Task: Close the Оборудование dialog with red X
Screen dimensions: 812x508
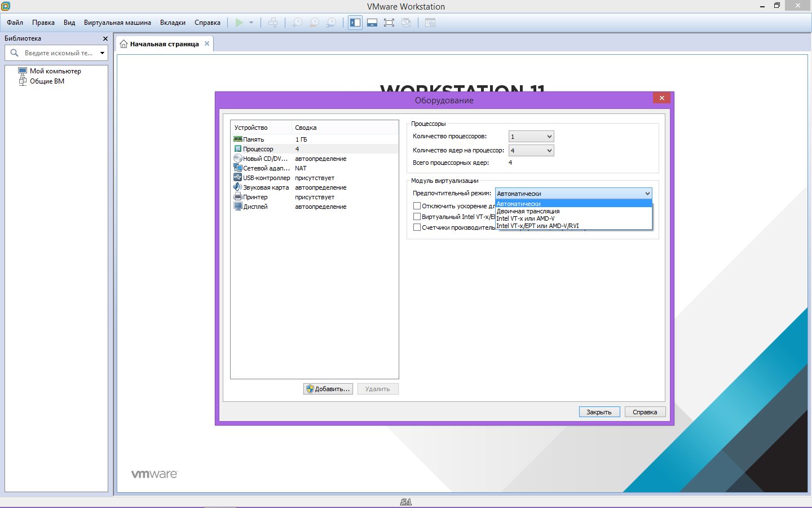Action: coord(661,98)
